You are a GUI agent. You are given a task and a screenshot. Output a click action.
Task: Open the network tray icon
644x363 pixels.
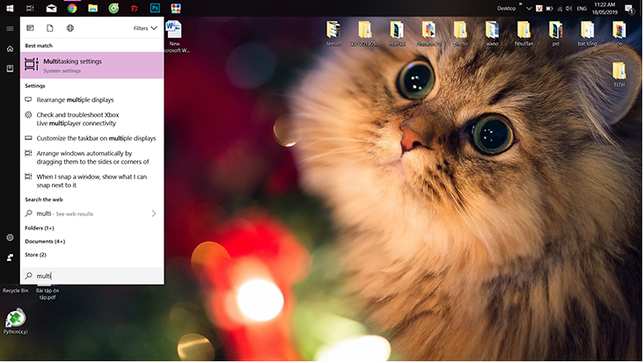(559, 8)
